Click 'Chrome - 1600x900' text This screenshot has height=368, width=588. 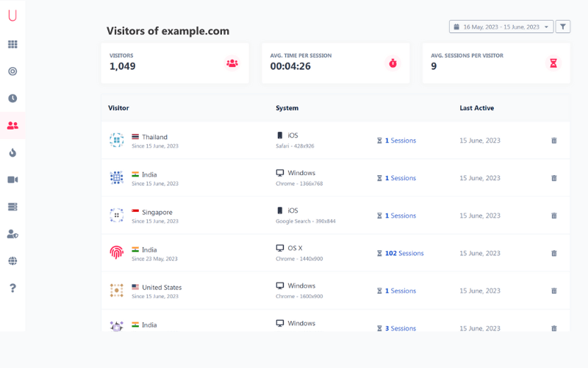click(299, 297)
